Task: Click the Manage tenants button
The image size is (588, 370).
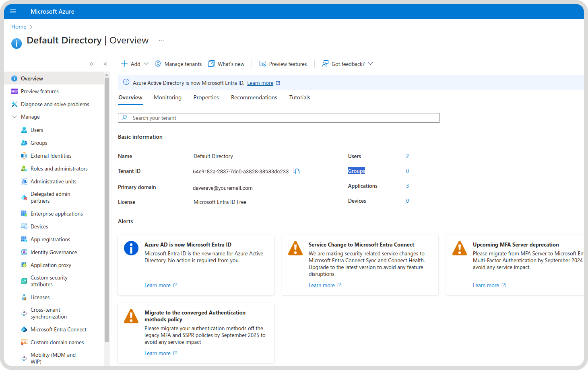Action: [x=178, y=64]
